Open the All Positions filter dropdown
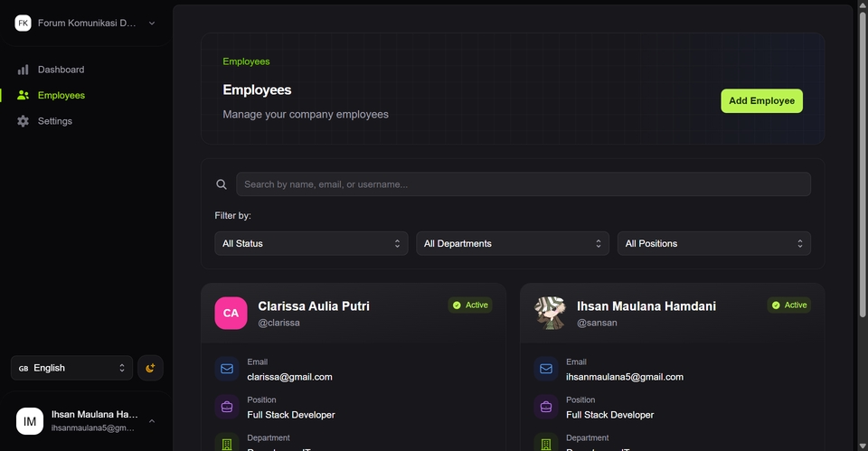Screen dimensions: 868x451 (x=713, y=243)
